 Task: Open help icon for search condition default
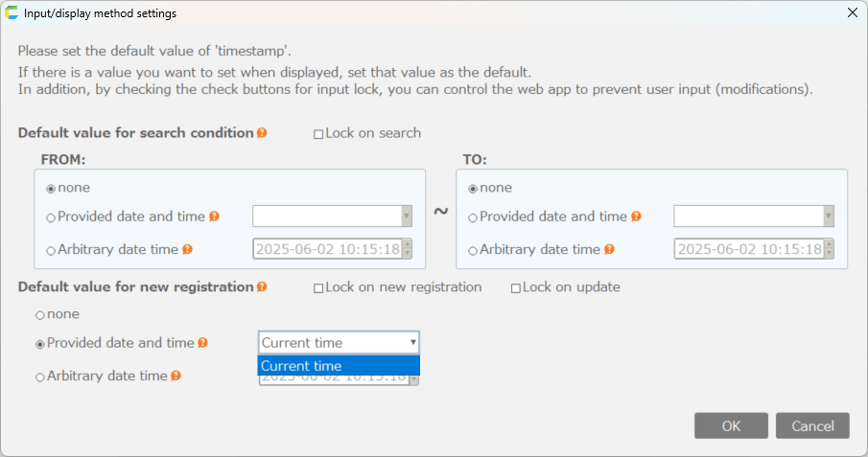point(262,133)
